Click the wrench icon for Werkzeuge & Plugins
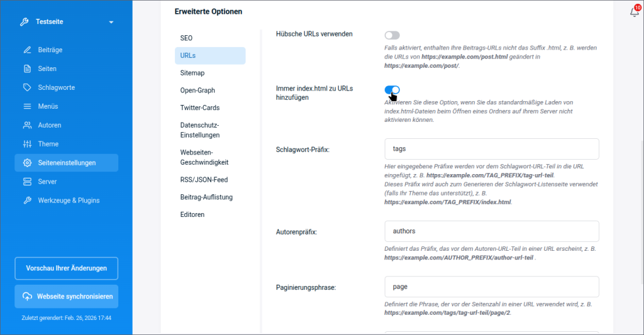Screen dimensions: 644x335 point(27,200)
